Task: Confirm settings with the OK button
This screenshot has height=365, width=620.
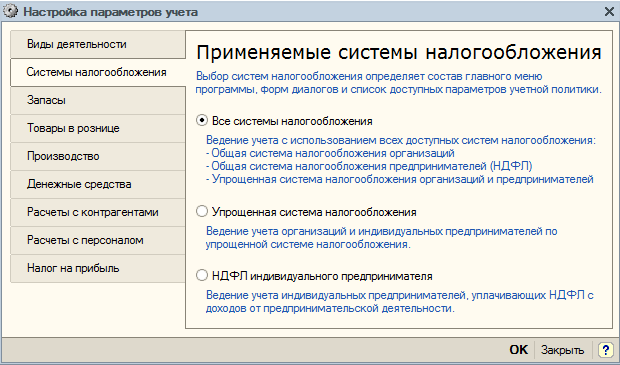Action: click(518, 350)
